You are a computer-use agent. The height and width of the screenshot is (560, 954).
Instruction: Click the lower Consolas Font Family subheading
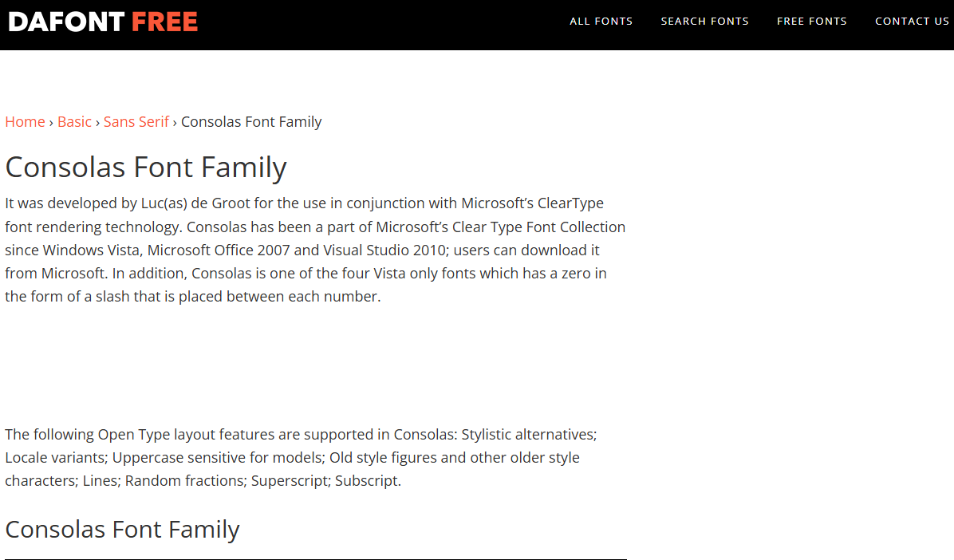(122, 530)
